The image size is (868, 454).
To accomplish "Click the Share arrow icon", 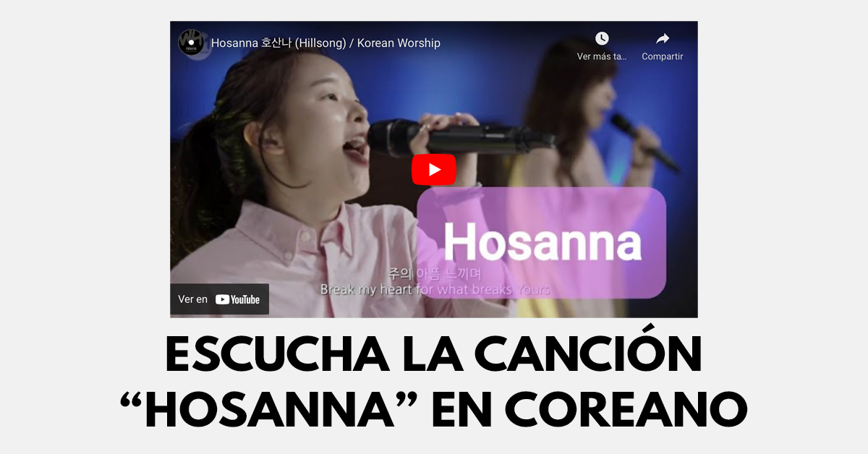I will [663, 38].
